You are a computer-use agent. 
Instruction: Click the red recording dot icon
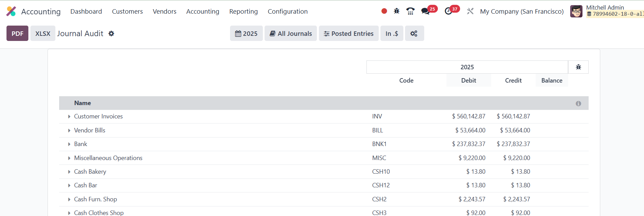(x=384, y=11)
